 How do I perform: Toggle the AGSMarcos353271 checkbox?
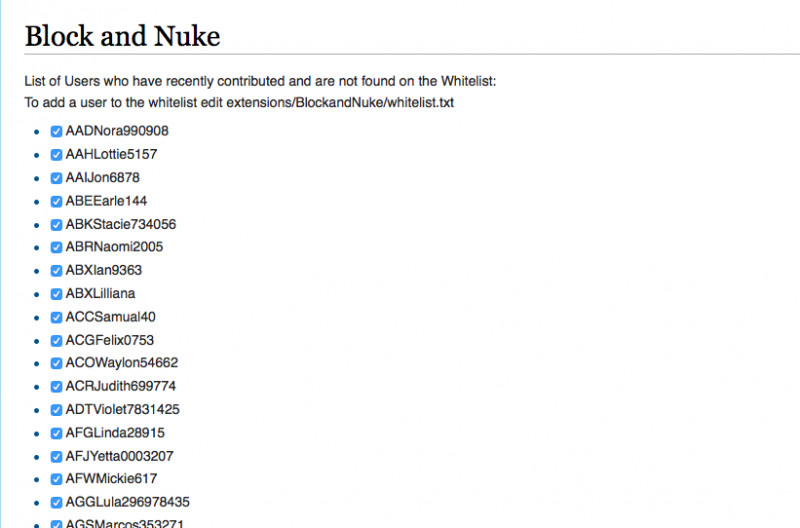(57, 524)
